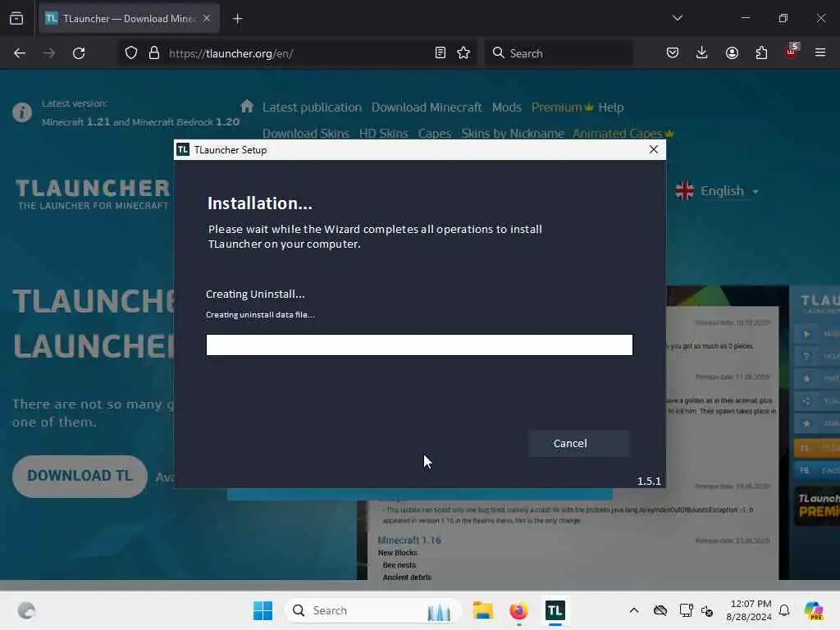Toggle reader view icon
The width and height of the screenshot is (840, 630).
(440, 53)
